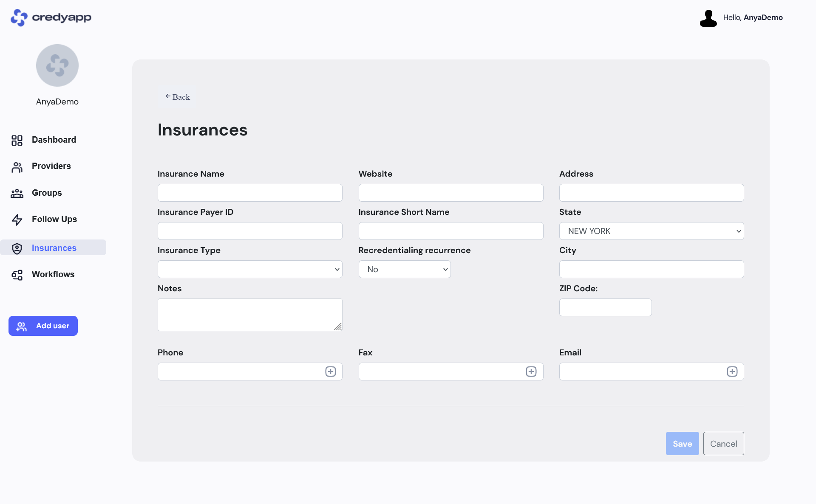Screen dimensions: 816x504
Task: Click the credyapp logo icon
Action: click(19, 17)
